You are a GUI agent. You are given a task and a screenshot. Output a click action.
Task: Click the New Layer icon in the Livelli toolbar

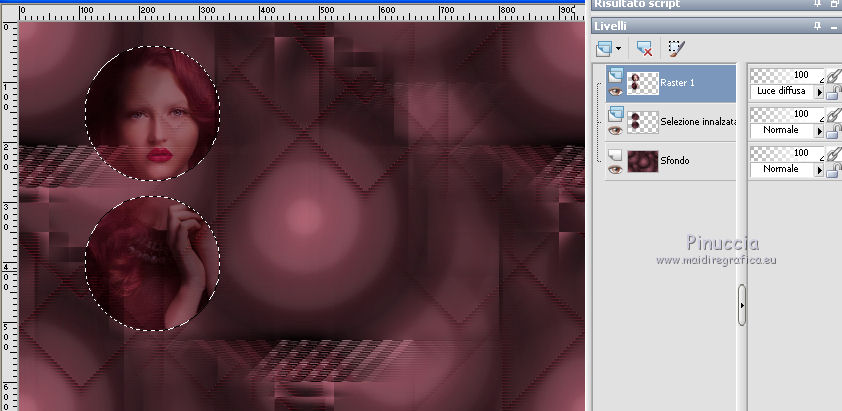[x=604, y=49]
